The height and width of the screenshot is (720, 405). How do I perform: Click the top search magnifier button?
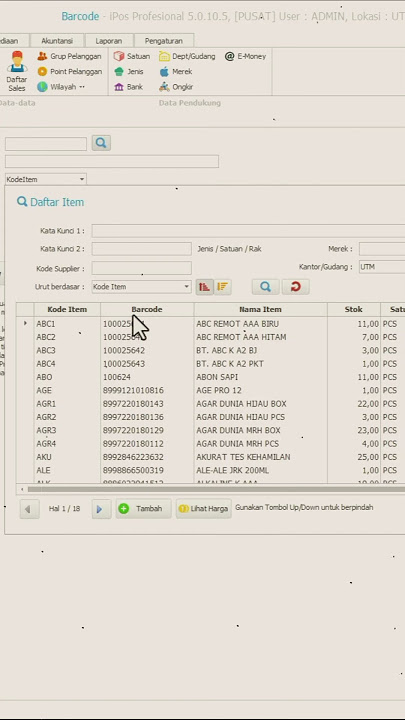coord(101,143)
